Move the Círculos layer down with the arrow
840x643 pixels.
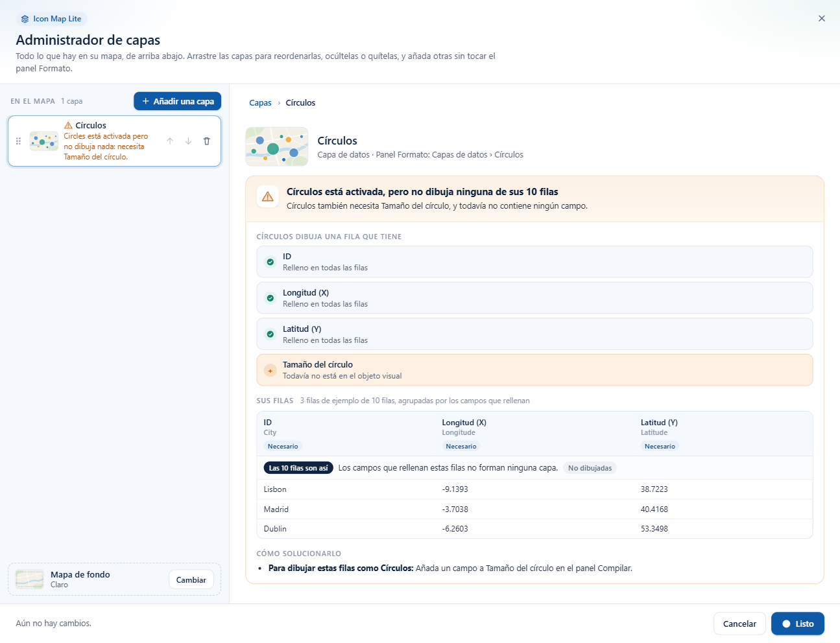pyautogui.click(x=188, y=141)
